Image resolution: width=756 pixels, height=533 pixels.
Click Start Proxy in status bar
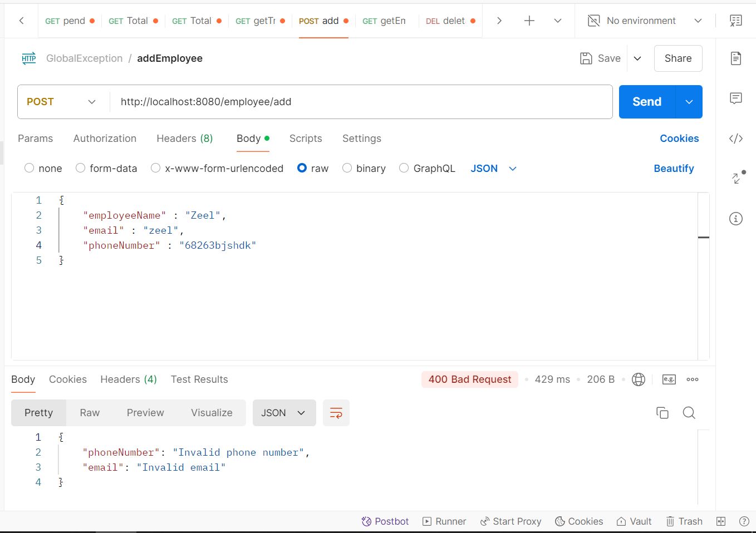pos(510,521)
